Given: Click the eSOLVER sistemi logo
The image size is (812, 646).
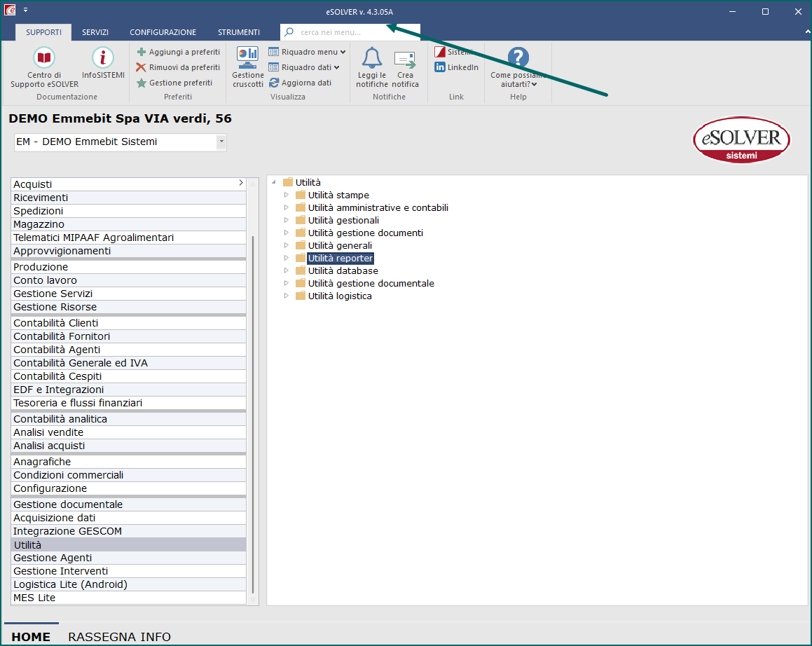Looking at the screenshot, I should (x=741, y=140).
